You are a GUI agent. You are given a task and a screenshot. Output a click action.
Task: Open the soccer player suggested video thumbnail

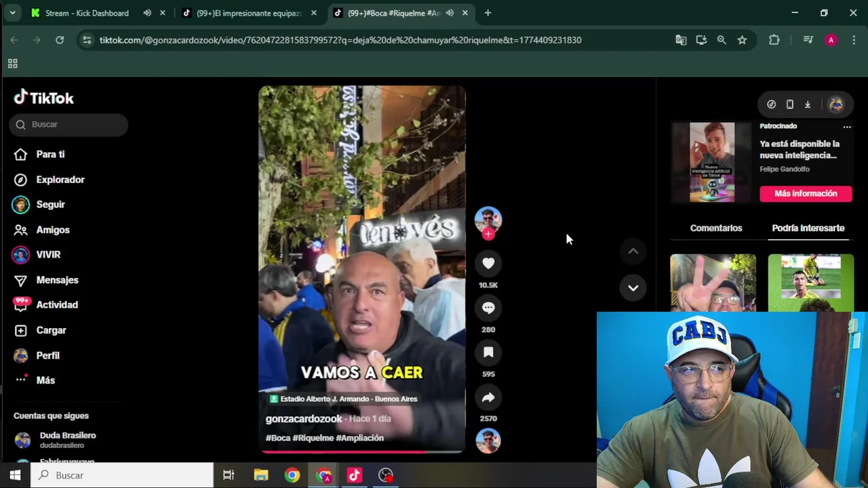(x=811, y=283)
